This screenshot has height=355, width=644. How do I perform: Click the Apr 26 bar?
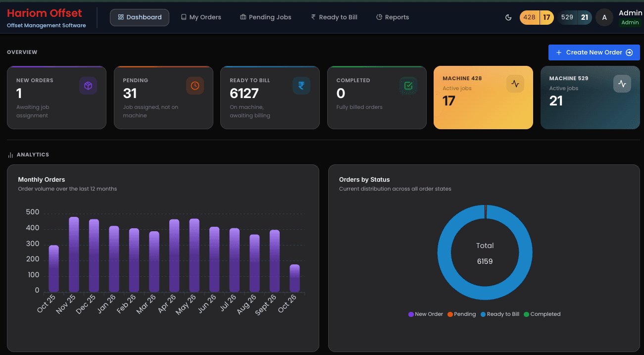[174, 255]
